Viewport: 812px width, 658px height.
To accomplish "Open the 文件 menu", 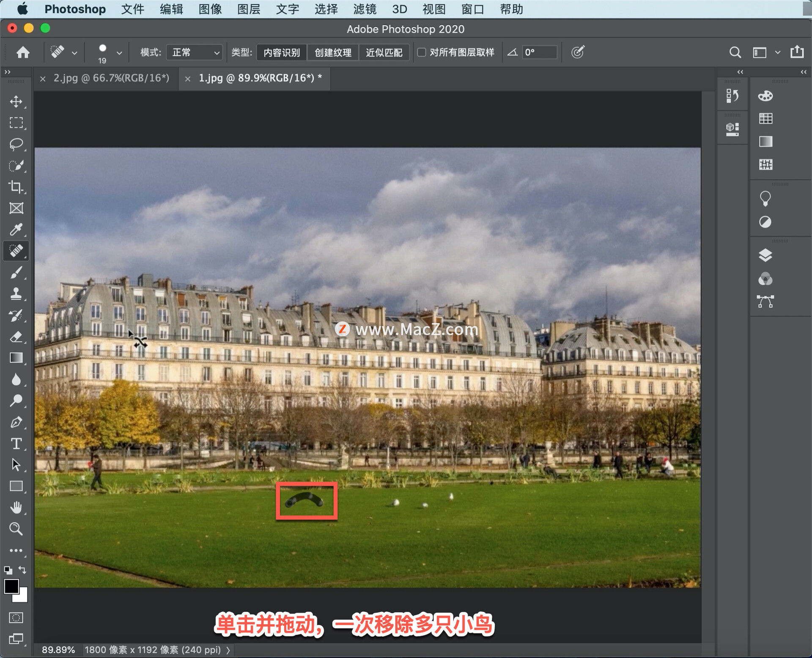I will [x=133, y=9].
